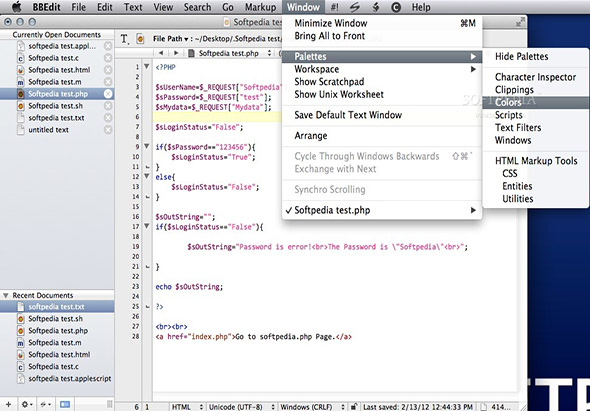The width and height of the screenshot is (590, 411).
Task: Open Text Filters palette
Action: click(535, 128)
